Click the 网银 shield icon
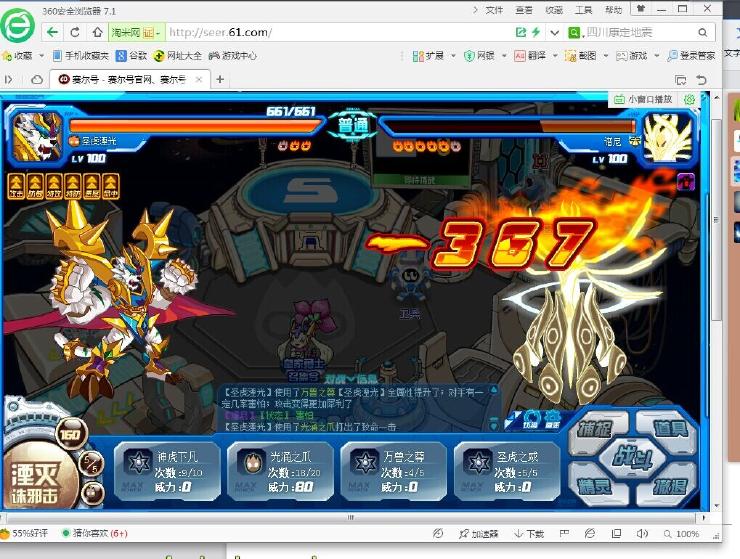 click(469, 56)
